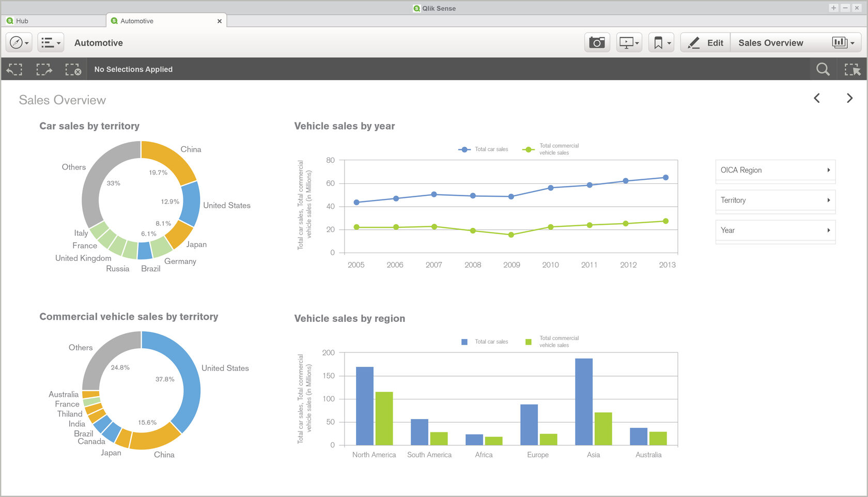The width and height of the screenshot is (868, 497).
Task: Open the bookmarks menu
Action: point(661,42)
